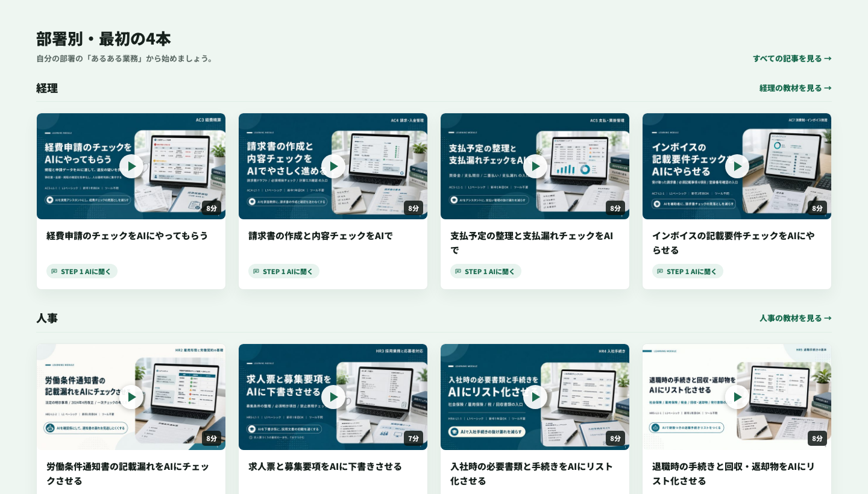The width and height of the screenshot is (868, 494).
Task: Click the 8分 duration badge on 退職時 thumbnail
Action: click(817, 439)
